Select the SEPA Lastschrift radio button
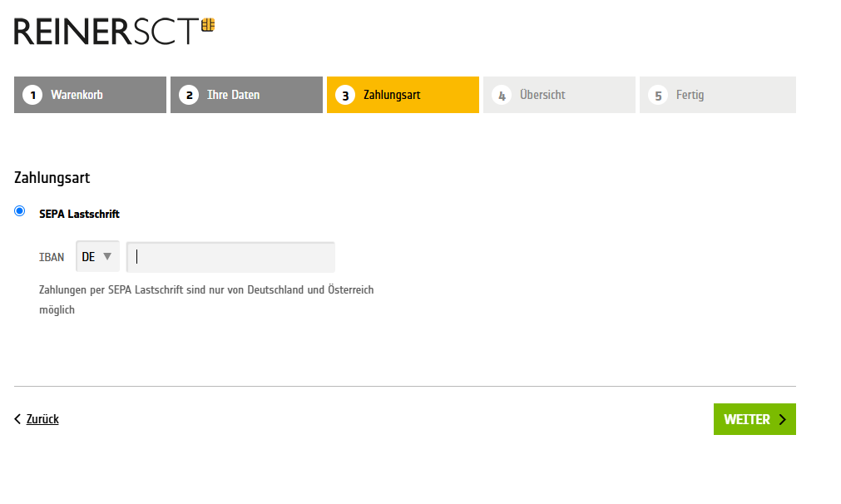 (20, 211)
